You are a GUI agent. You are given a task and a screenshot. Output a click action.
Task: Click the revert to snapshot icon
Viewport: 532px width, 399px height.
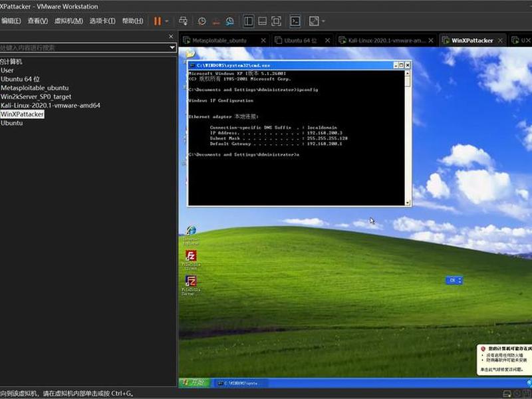coord(215,21)
